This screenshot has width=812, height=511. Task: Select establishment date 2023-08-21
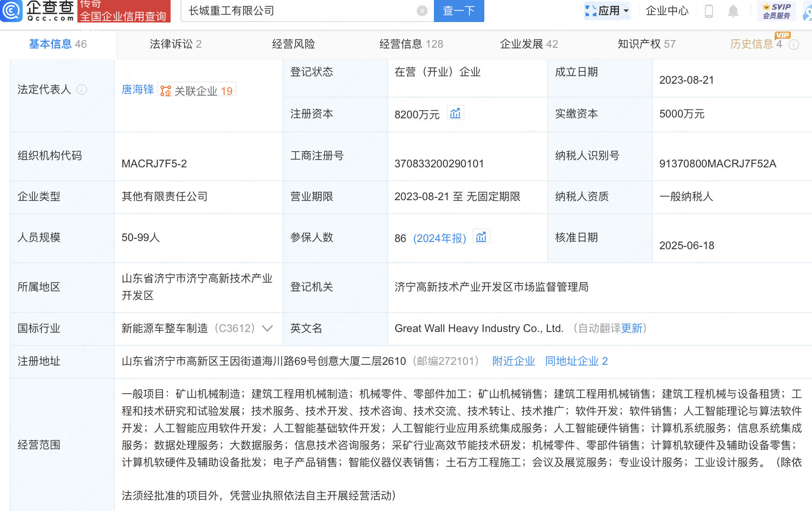click(687, 80)
